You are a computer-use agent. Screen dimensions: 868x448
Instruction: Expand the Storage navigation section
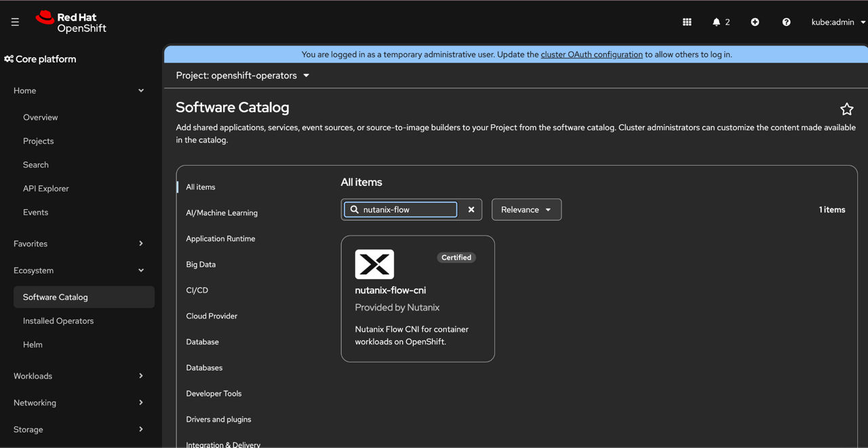81,430
